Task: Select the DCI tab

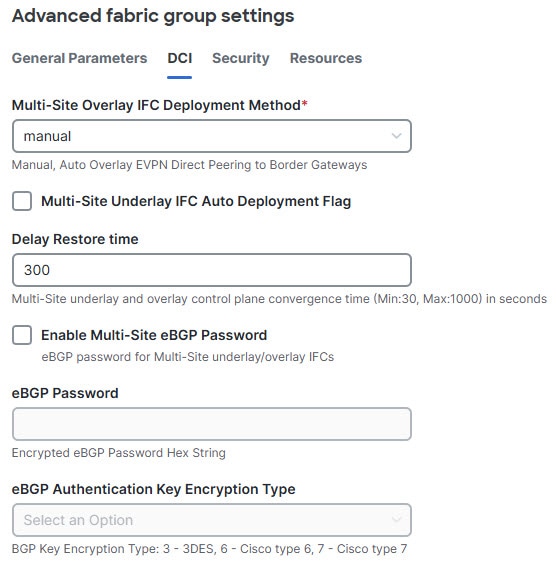Action: (179, 58)
